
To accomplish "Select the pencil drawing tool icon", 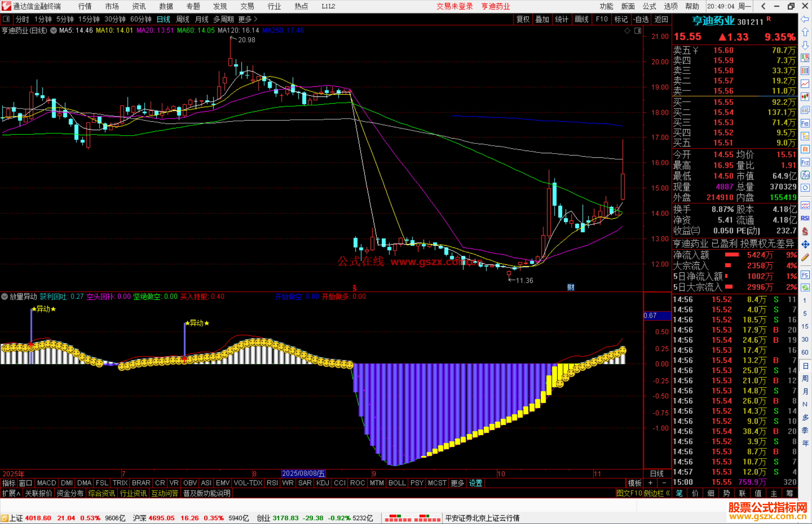I will point(805,258).
